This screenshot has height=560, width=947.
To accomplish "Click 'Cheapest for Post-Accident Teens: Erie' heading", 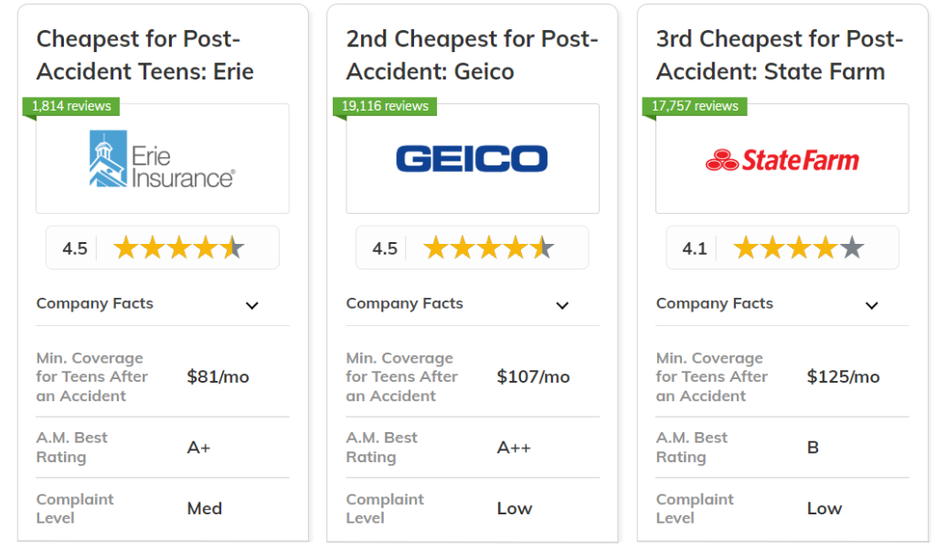I will tap(145, 55).
